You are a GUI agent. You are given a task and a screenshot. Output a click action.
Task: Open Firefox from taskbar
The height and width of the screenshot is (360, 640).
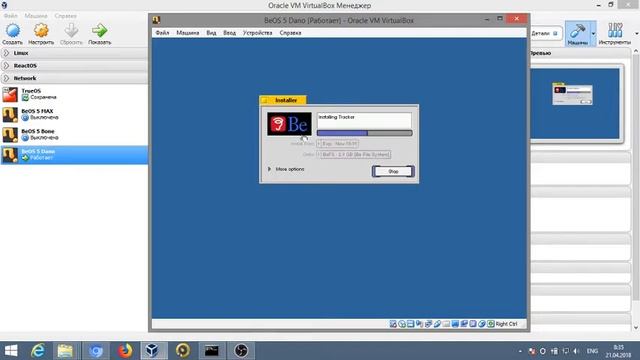pyautogui.click(x=125, y=351)
